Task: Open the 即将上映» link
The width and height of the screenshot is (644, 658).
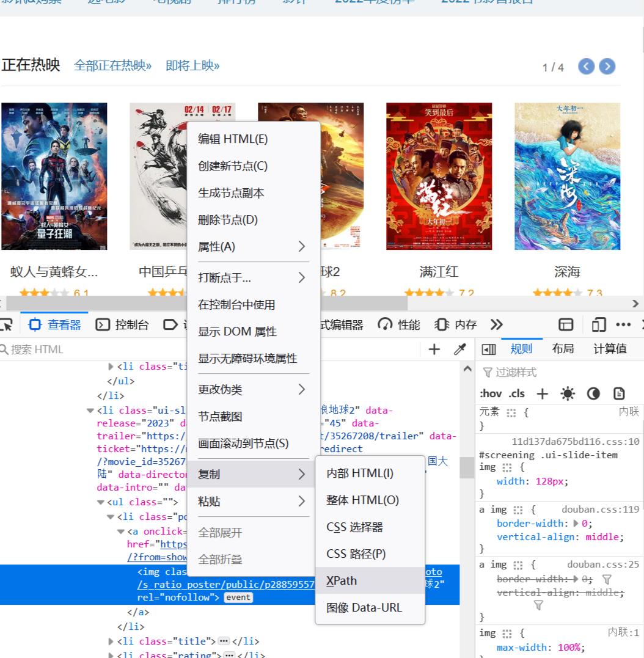Action: click(192, 65)
